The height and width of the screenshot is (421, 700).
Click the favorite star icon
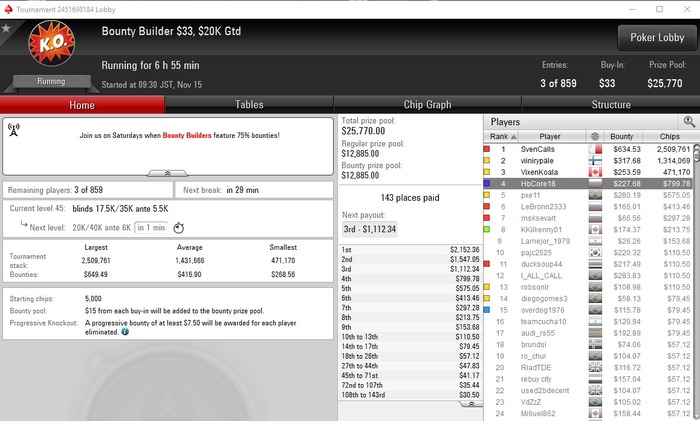pyautogui.click(x=6, y=29)
